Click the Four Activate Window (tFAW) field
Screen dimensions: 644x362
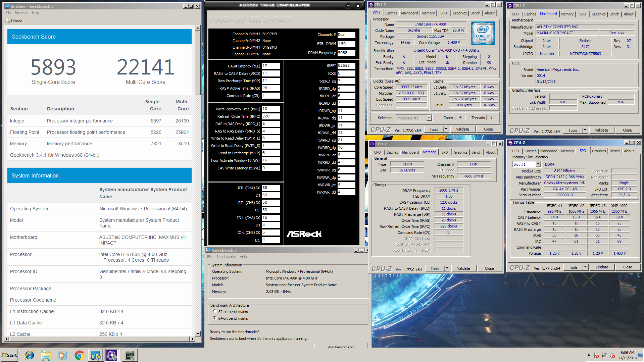coord(270,160)
